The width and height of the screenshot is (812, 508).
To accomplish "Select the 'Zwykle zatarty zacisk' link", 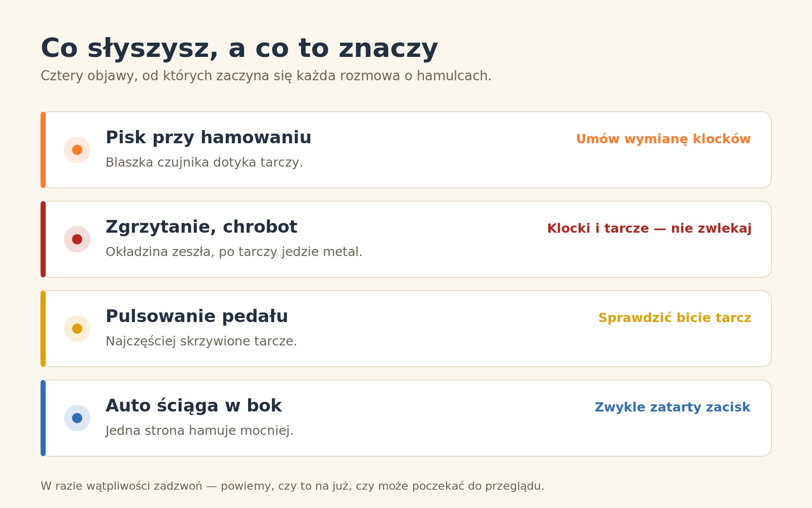I will (672, 407).
